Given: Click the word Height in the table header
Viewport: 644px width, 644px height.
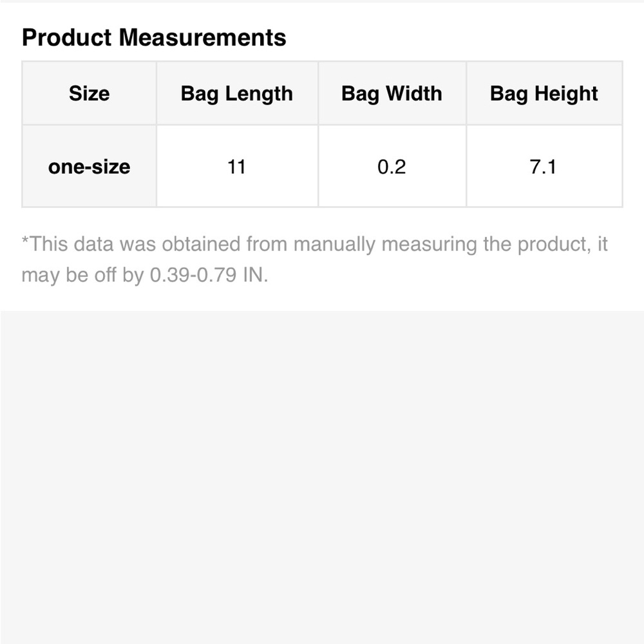Looking at the screenshot, I should [x=566, y=93].
